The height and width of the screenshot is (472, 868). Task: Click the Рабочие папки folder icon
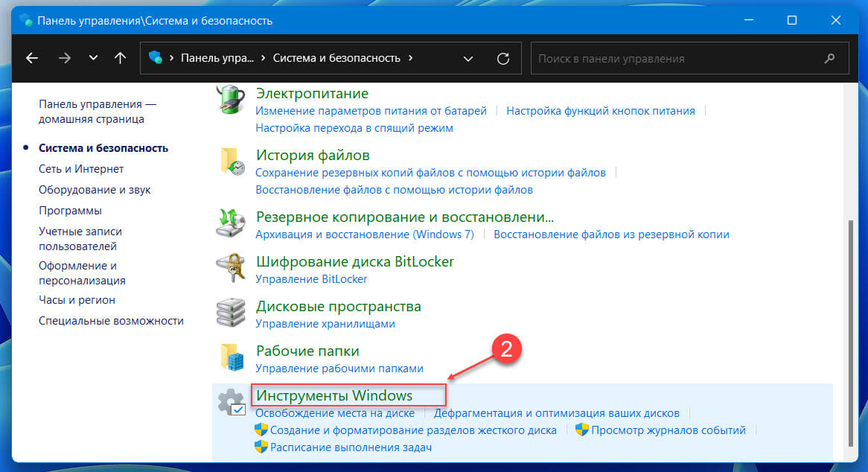coord(232,357)
